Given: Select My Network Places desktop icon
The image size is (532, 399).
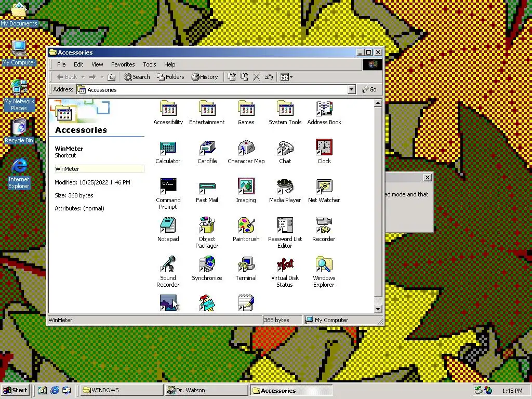Looking at the screenshot, I should 19,96.
